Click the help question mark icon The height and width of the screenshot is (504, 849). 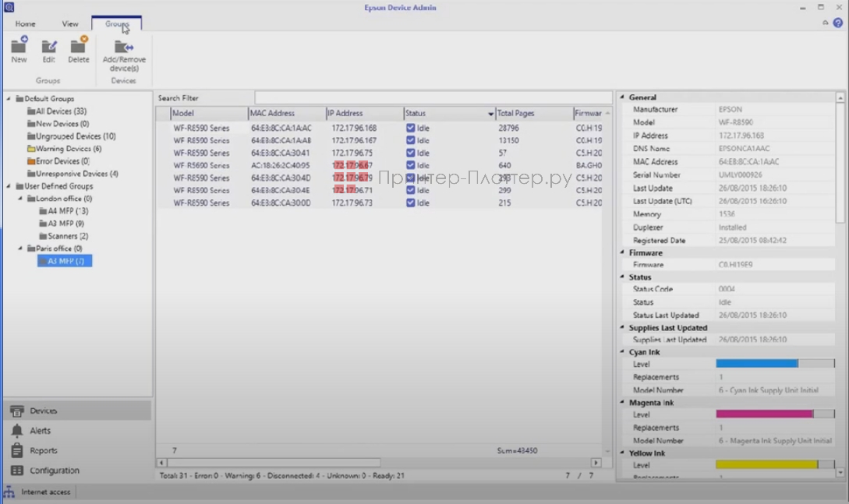(838, 23)
